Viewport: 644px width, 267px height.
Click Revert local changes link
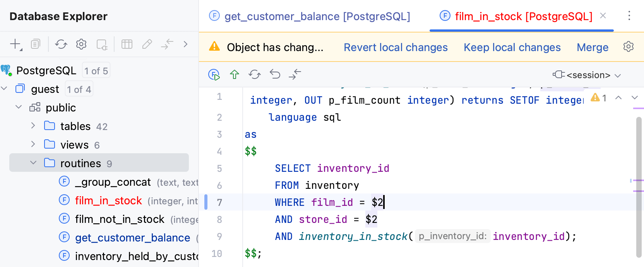[x=396, y=47]
